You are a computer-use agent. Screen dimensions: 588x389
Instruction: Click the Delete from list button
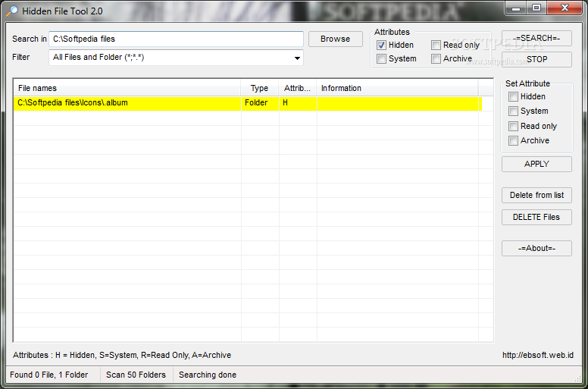click(536, 195)
